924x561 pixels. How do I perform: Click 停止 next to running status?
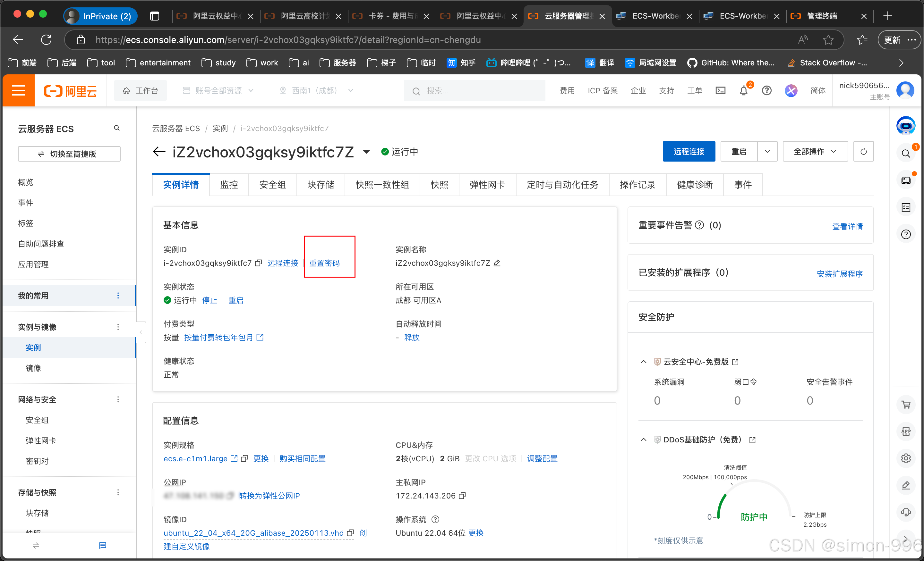coord(210,301)
